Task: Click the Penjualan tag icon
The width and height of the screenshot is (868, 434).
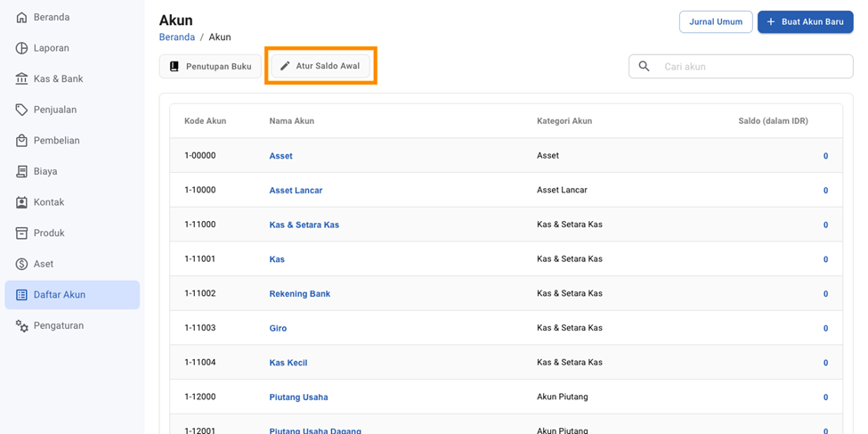Action: pos(21,110)
